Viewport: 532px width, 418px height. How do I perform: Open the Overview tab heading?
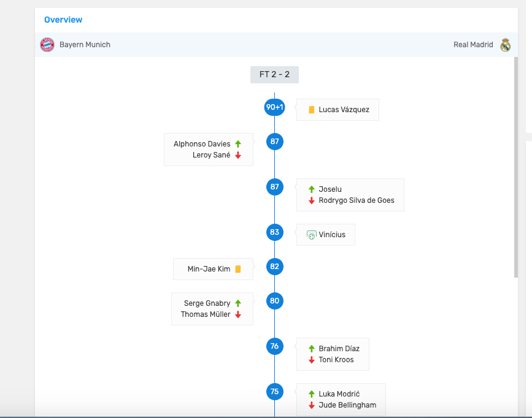(x=63, y=20)
